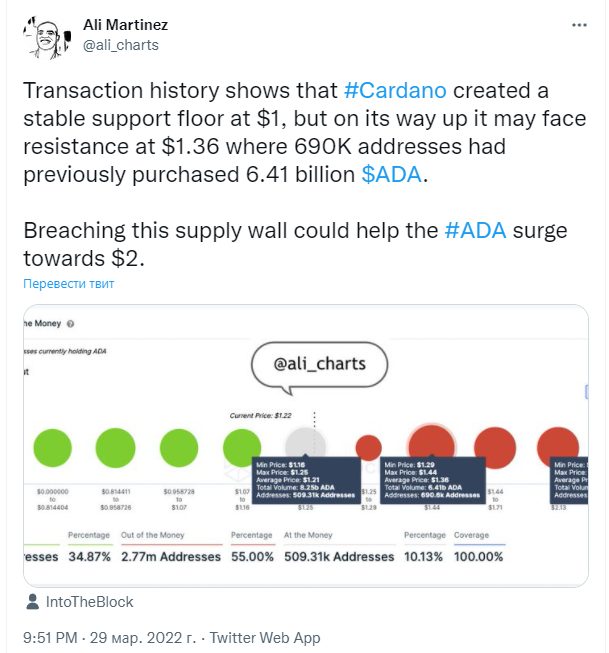This screenshot has height=653, width=609.
Task: Open the IntoTheBlock tagged account
Action: tap(90, 602)
